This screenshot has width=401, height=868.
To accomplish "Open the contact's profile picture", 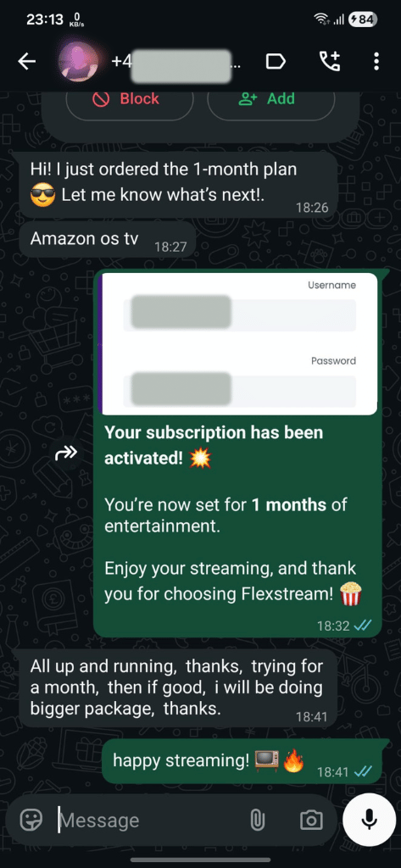I will [x=79, y=61].
